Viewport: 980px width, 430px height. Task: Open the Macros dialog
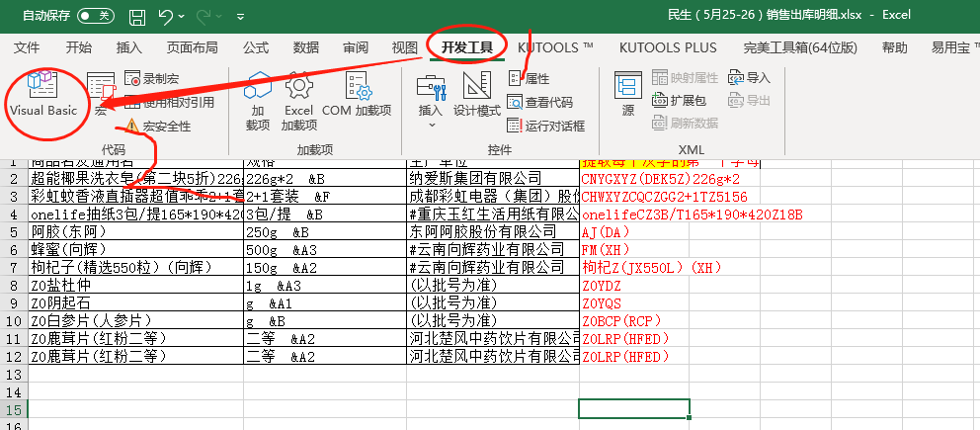point(101,93)
